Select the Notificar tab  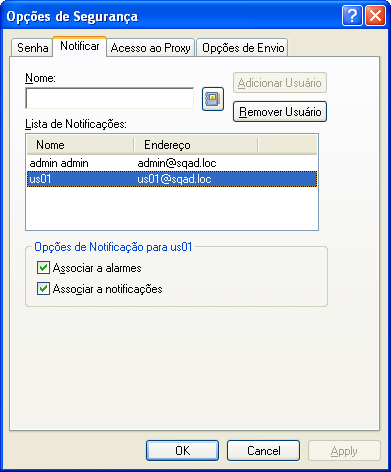[x=80, y=46]
